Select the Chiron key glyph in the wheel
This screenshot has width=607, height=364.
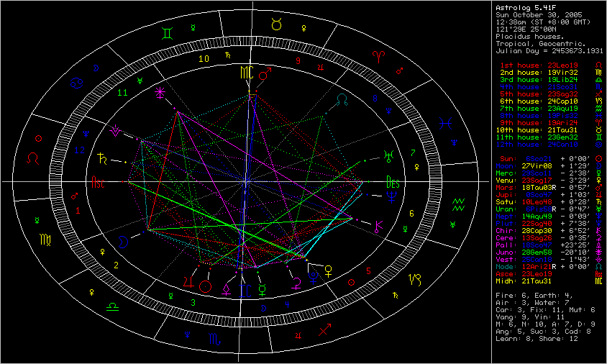[x=379, y=226]
